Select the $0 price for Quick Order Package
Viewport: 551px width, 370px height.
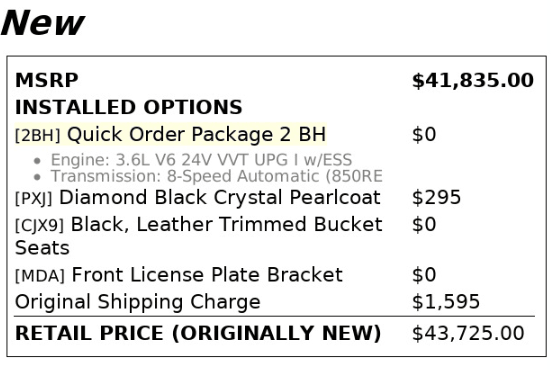[x=424, y=134]
